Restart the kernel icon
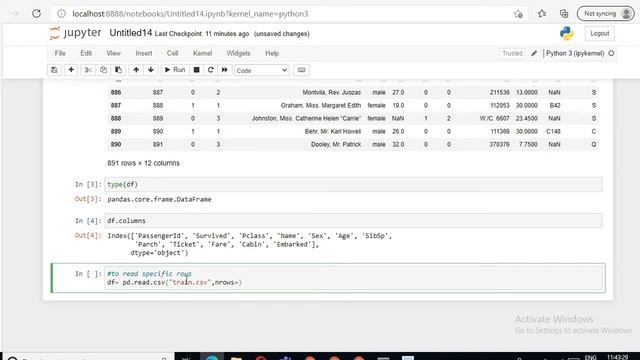Screen dimensions: 640x360 pyautogui.click(x=211, y=70)
